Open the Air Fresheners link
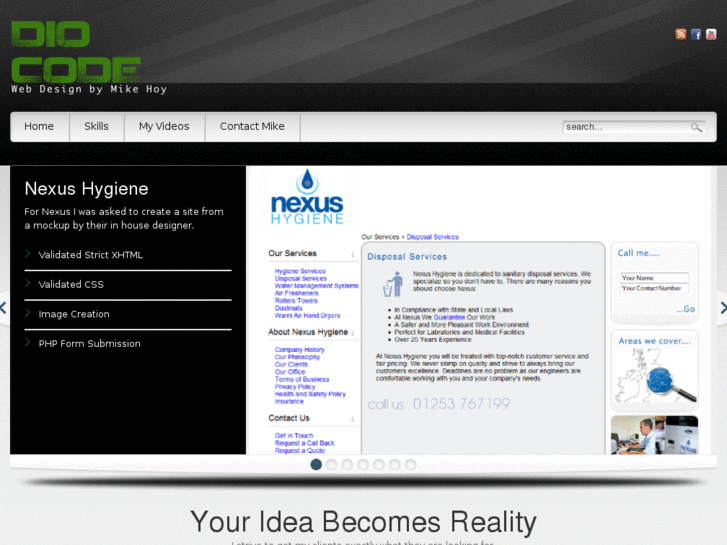This screenshot has width=727, height=545. click(x=296, y=293)
